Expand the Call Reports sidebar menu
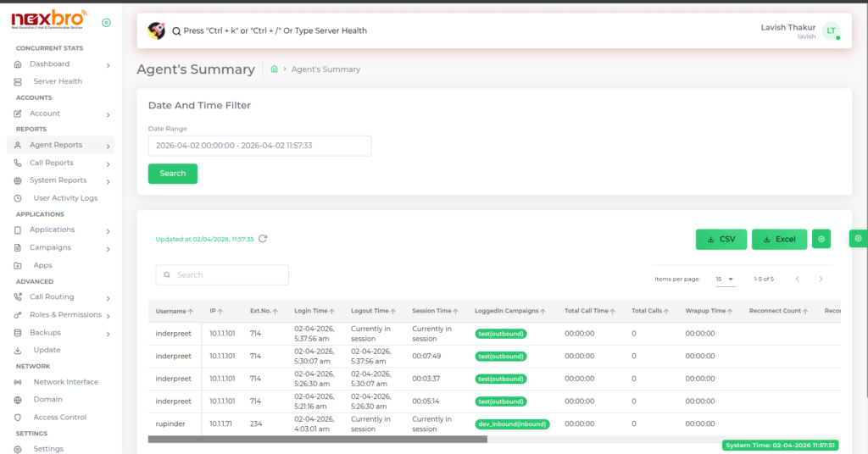 (59, 163)
